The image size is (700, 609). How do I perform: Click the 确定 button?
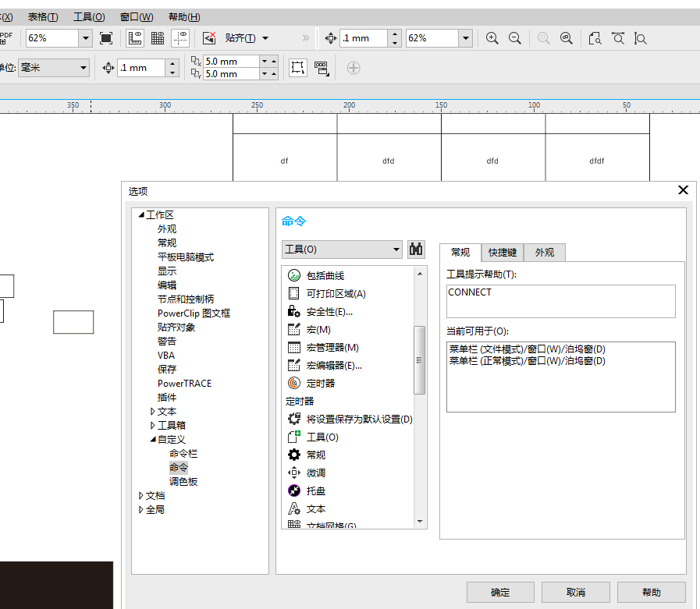coord(500,593)
